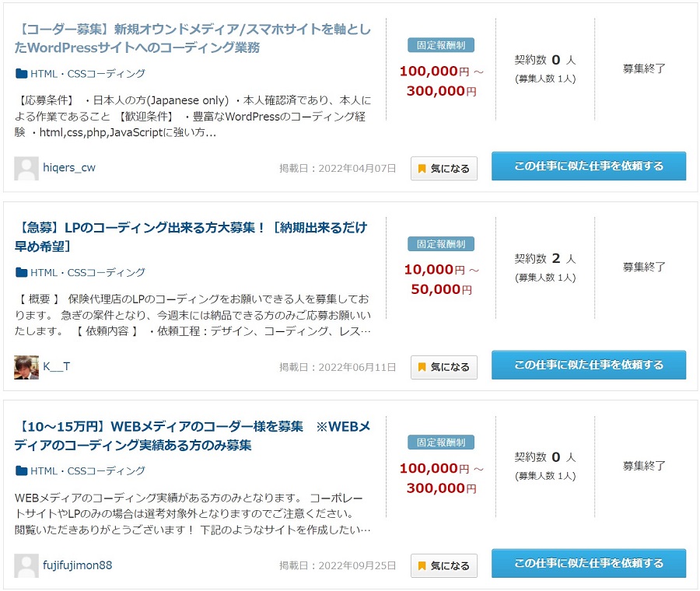This screenshot has height=591, width=700.
Task: Open fujifujimon88's default avatar image
Action: [x=26, y=565]
